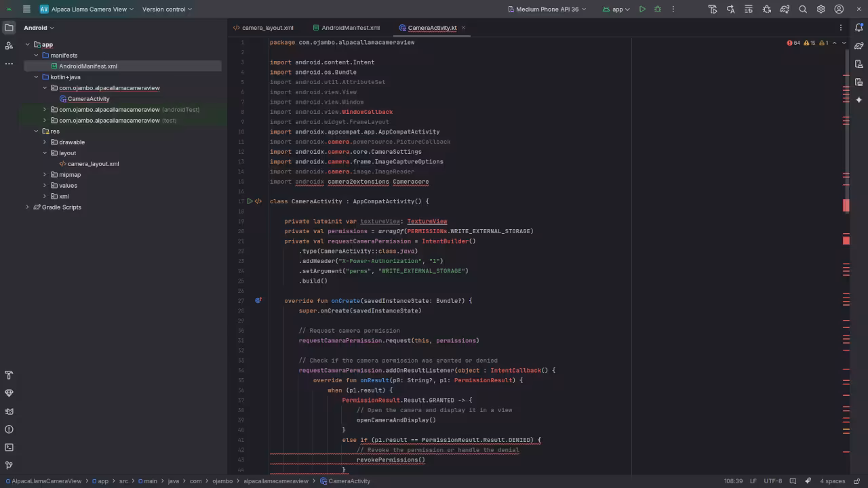Click the src breadcrumb
The image size is (868, 488).
click(123, 481)
